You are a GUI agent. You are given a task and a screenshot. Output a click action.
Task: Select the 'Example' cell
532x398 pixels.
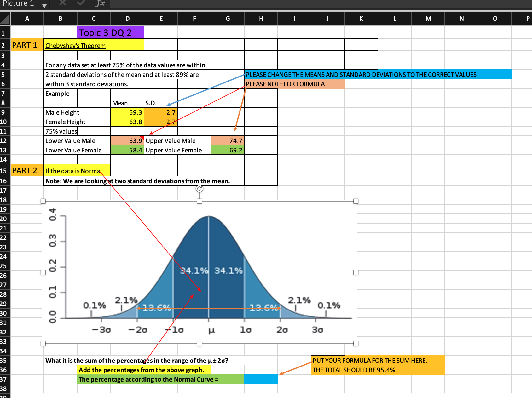point(61,94)
